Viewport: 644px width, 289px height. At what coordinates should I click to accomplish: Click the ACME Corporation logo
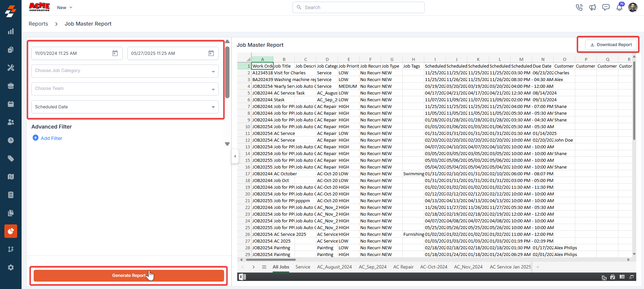[39, 7]
